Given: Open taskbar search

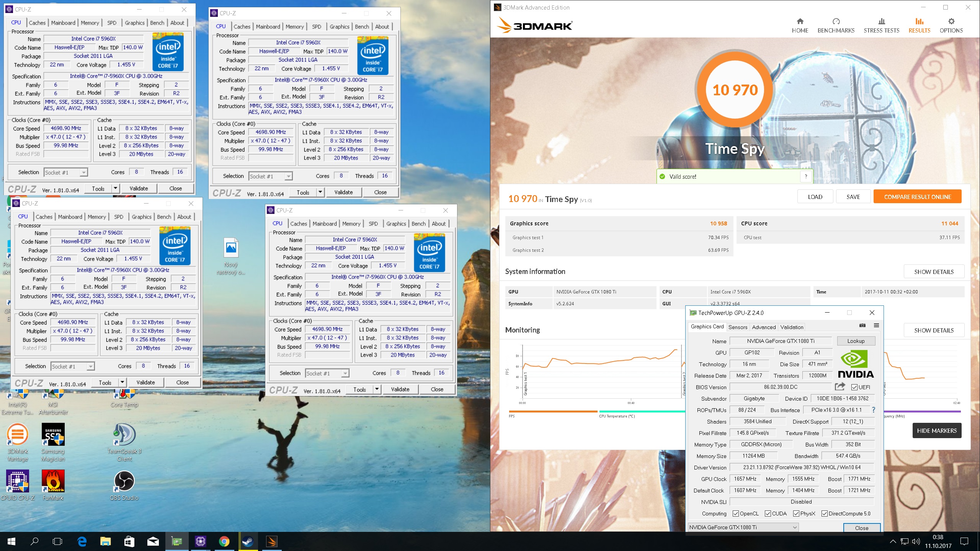Looking at the screenshot, I should pyautogui.click(x=34, y=541).
